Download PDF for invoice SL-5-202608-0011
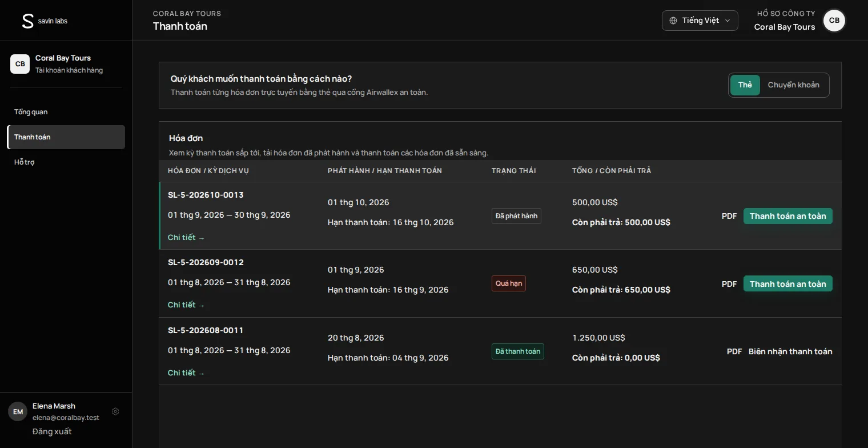 coord(734,351)
